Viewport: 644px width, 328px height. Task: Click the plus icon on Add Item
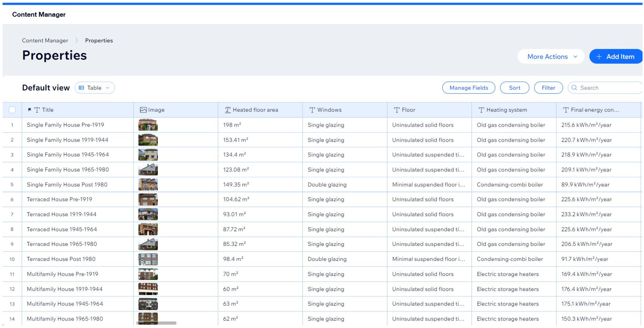[x=599, y=57]
